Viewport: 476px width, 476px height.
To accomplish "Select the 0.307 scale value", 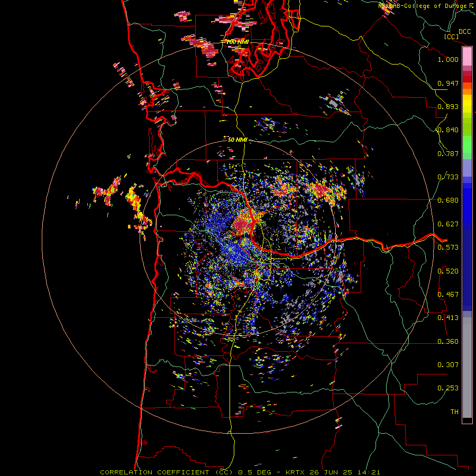I will [448, 365].
